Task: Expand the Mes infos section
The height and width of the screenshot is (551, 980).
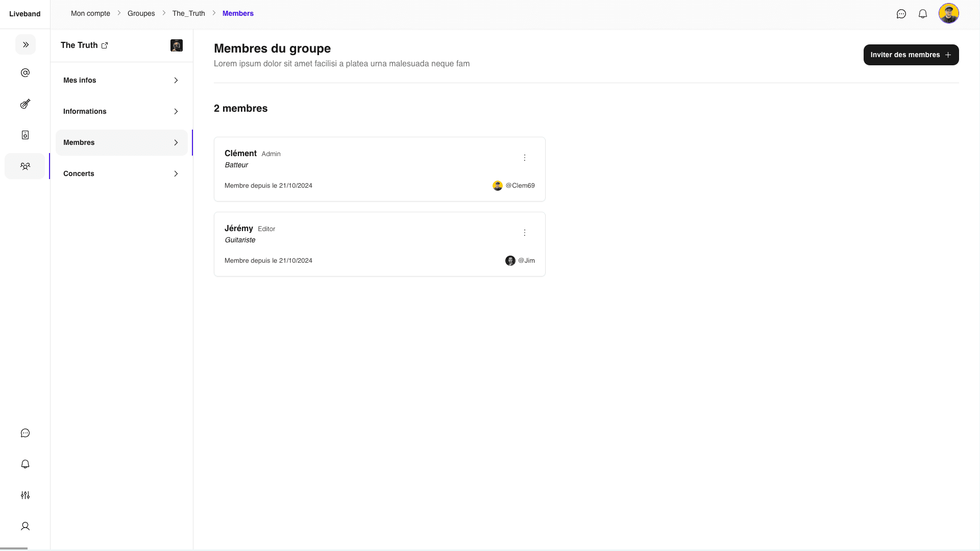Action: tap(121, 80)
